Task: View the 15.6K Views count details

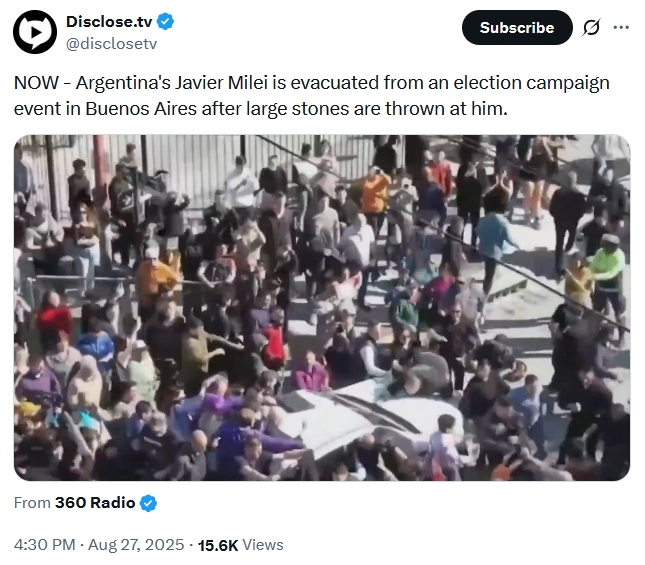Action: click(241, 545)
